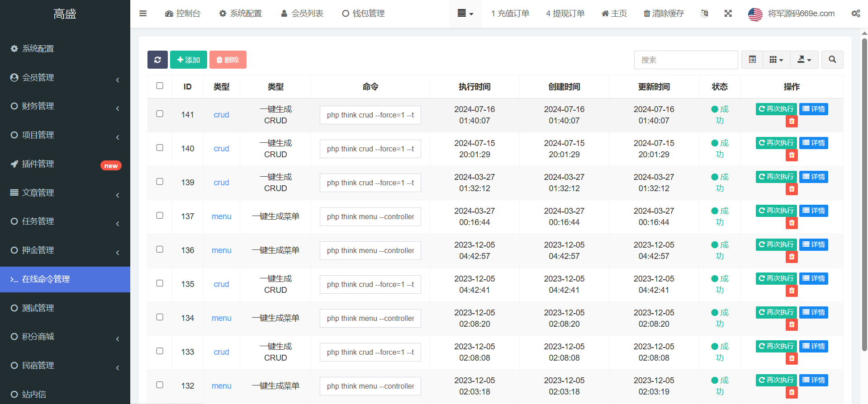The height and width of the screenshot is (404, 868).
Task: Open the column visibility grid dropdown
Action: 776,60
